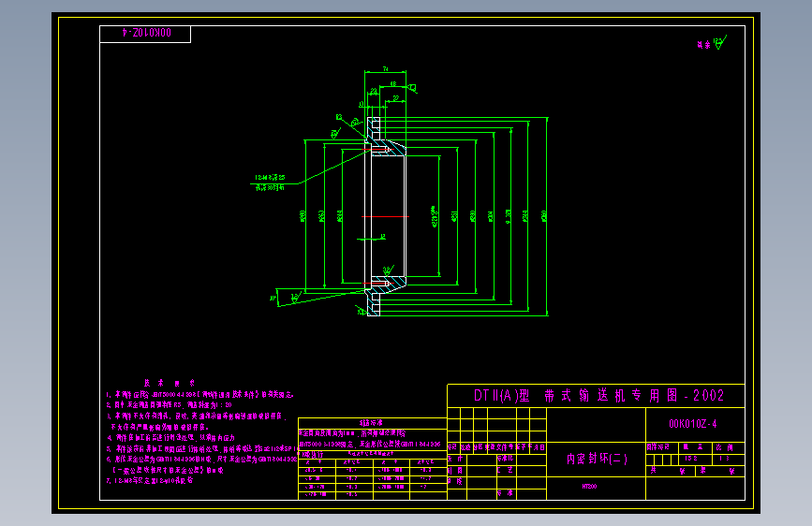The height and width of the screenshot is (526, 812).
Task: Click the red horizontal centerline of the part
Action: pyautogui.click(x=385, y=216)
